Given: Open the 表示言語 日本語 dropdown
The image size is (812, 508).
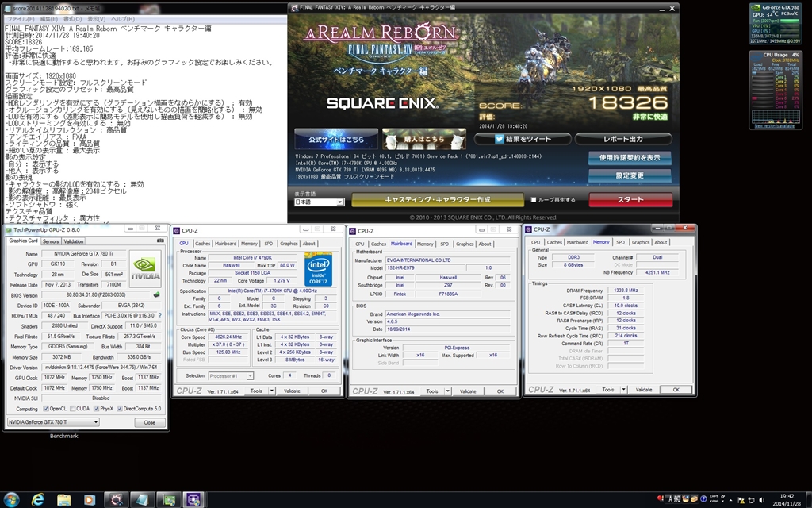Looking at the screenshot, I should click(319, 202).
